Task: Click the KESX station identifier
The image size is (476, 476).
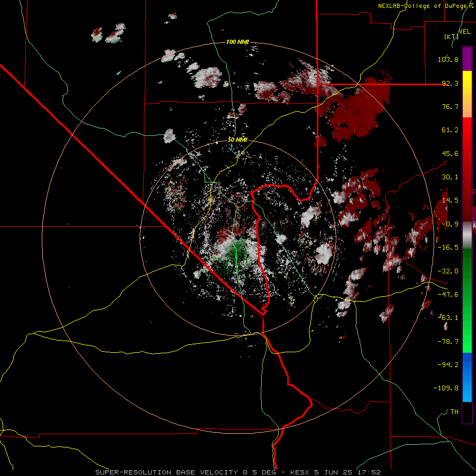Action: click(301, 472)
